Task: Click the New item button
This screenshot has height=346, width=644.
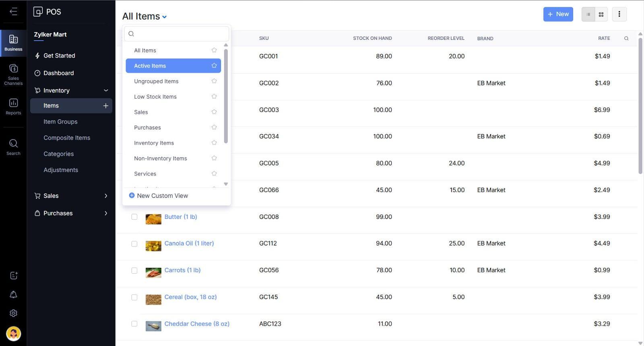Action: point(558,14)
